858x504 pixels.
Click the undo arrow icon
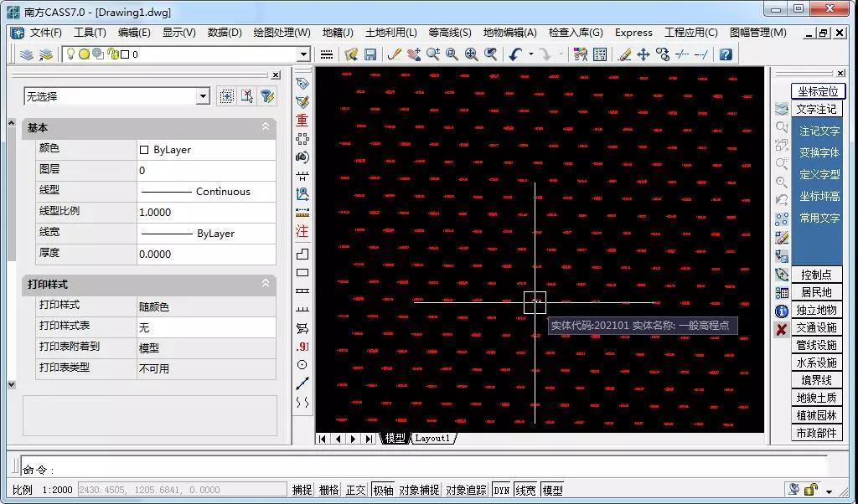(515, 54)
